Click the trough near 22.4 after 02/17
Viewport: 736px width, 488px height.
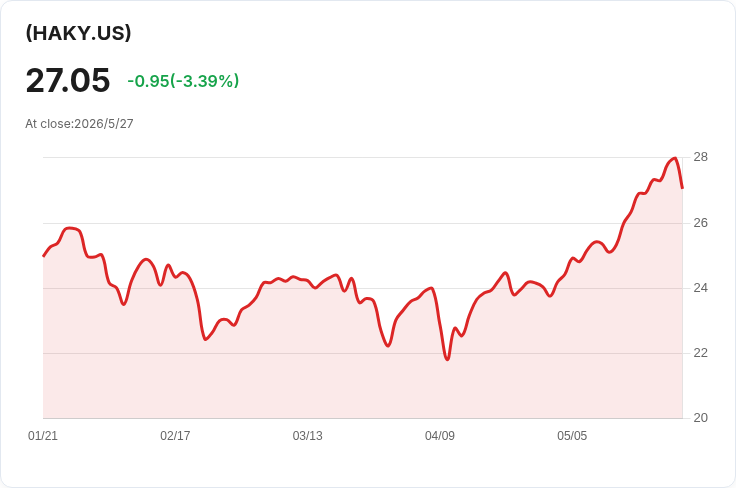point(205,339)
